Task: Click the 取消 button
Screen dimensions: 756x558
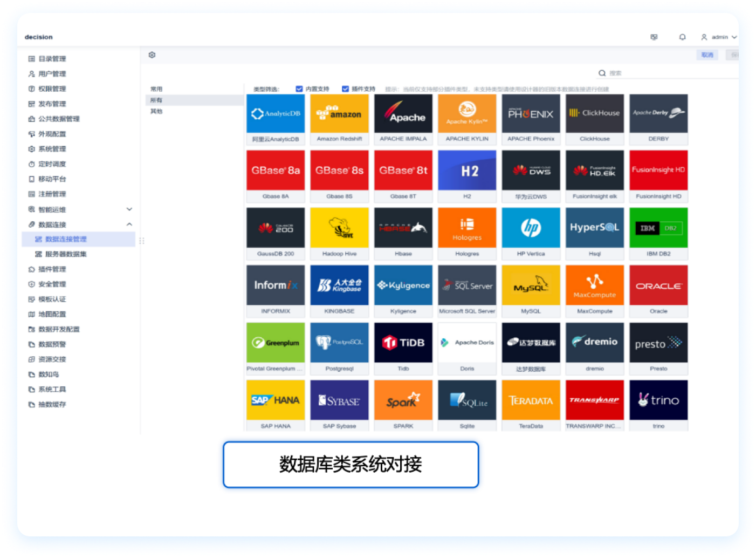Action: [x=707, y=55]
